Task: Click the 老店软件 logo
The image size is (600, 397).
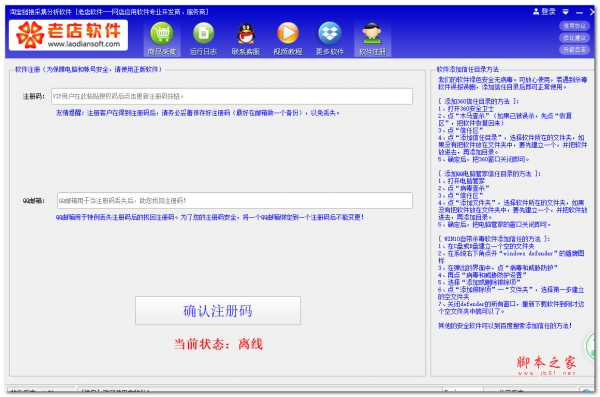Action: click(x=68, y=35)
